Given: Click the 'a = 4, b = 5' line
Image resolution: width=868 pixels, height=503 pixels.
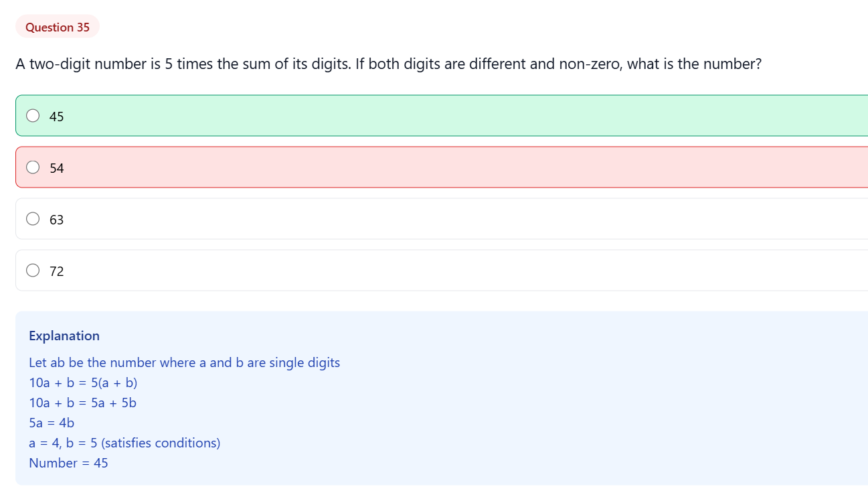Looking at the screenshot, I should coord(125,443).
